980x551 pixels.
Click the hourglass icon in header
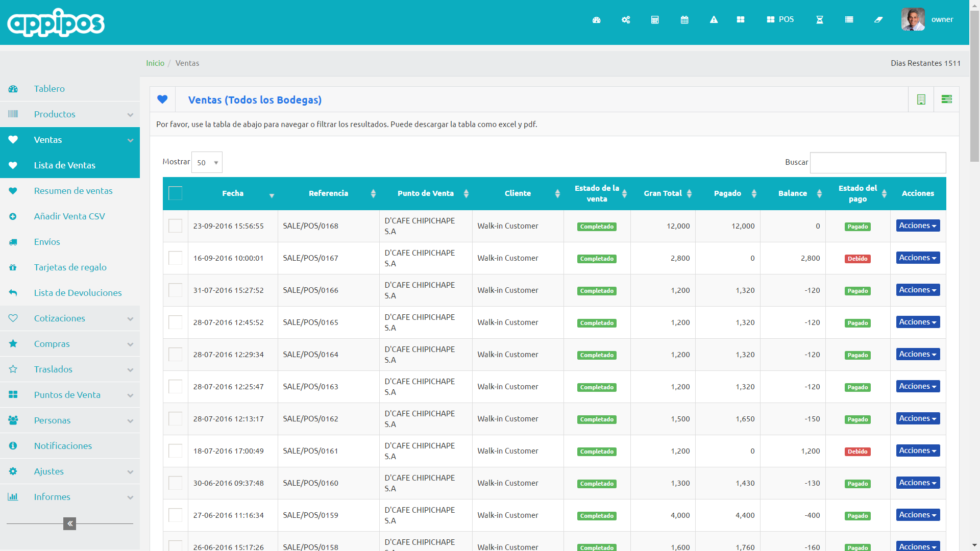pos(820,20)
